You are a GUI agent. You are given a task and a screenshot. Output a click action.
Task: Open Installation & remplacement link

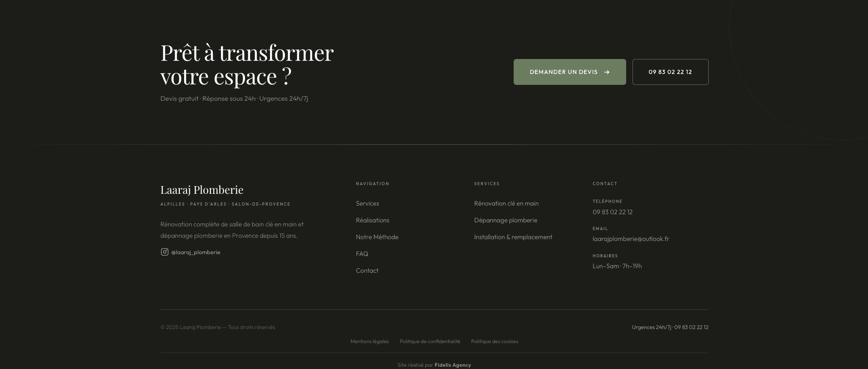[513, 237]
